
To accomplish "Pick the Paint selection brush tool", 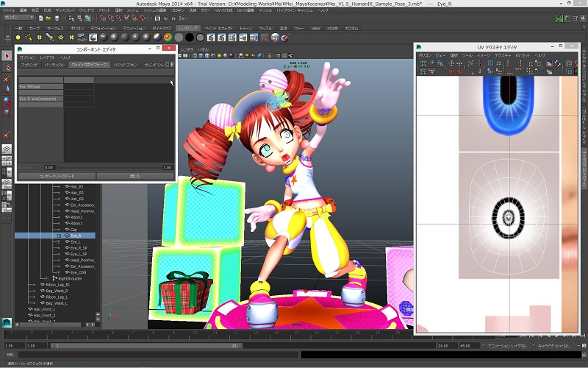I will point(7,79).
